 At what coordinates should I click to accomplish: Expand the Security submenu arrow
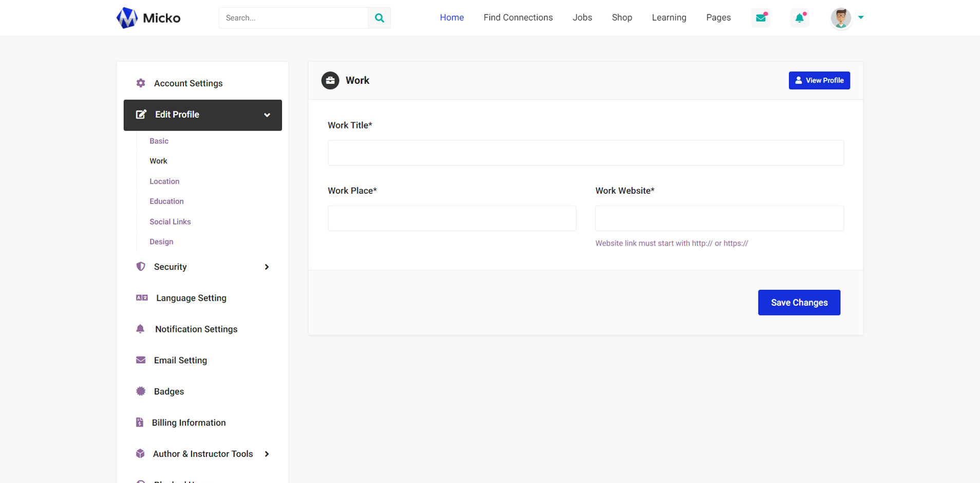267,267
